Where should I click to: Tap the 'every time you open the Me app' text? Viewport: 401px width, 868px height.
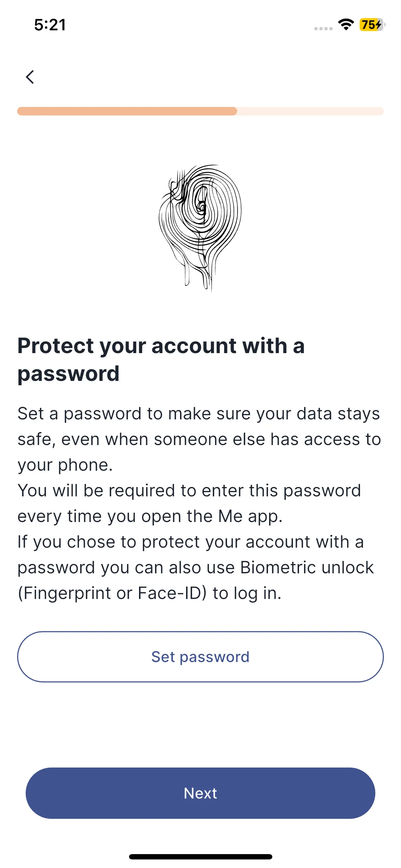click(x=150, y=516)
